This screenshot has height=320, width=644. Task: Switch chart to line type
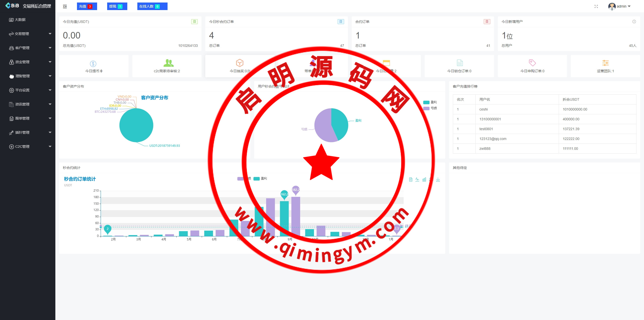click(x=417, y=180)
